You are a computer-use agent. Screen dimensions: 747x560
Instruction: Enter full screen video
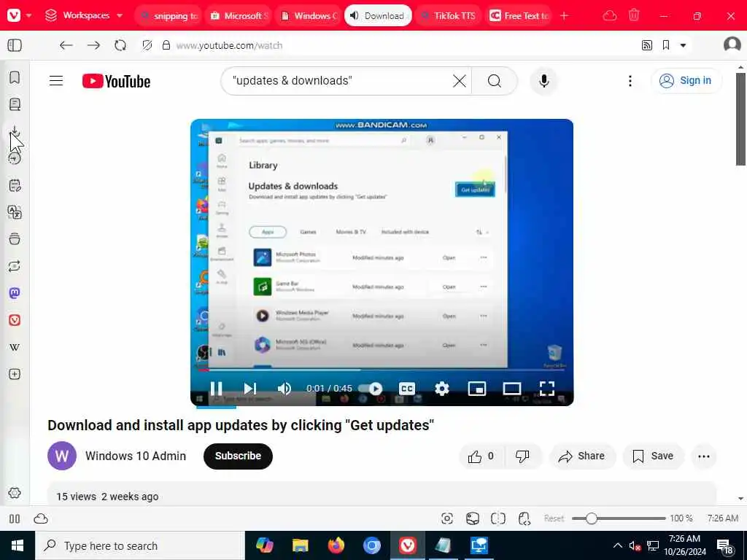tap(547, 389)
